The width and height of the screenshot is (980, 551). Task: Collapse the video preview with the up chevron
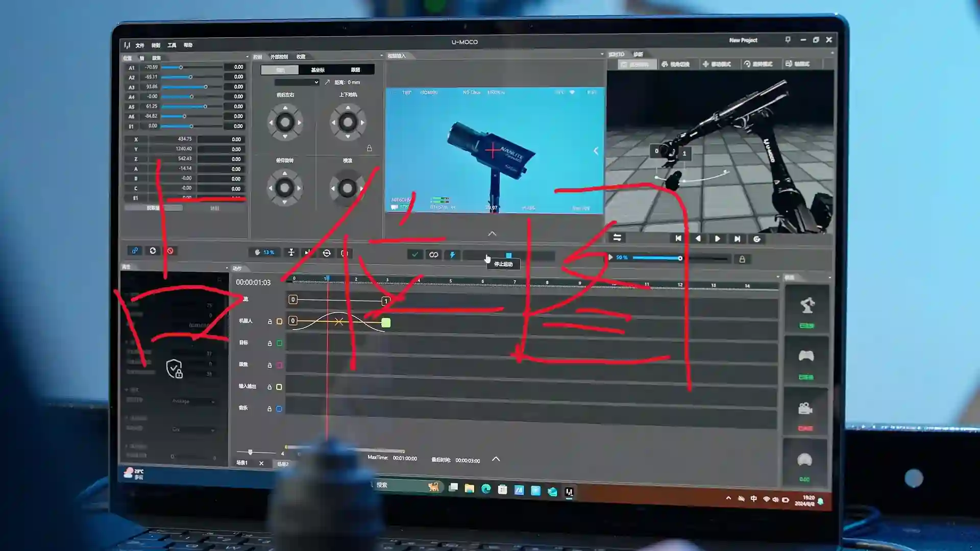coord(492,234)
